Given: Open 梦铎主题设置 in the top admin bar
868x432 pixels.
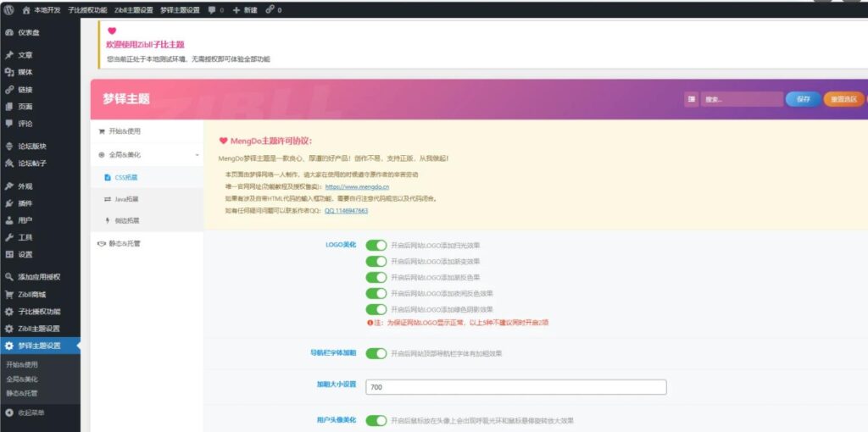Looking at the screenshot, I should (180, 10).
